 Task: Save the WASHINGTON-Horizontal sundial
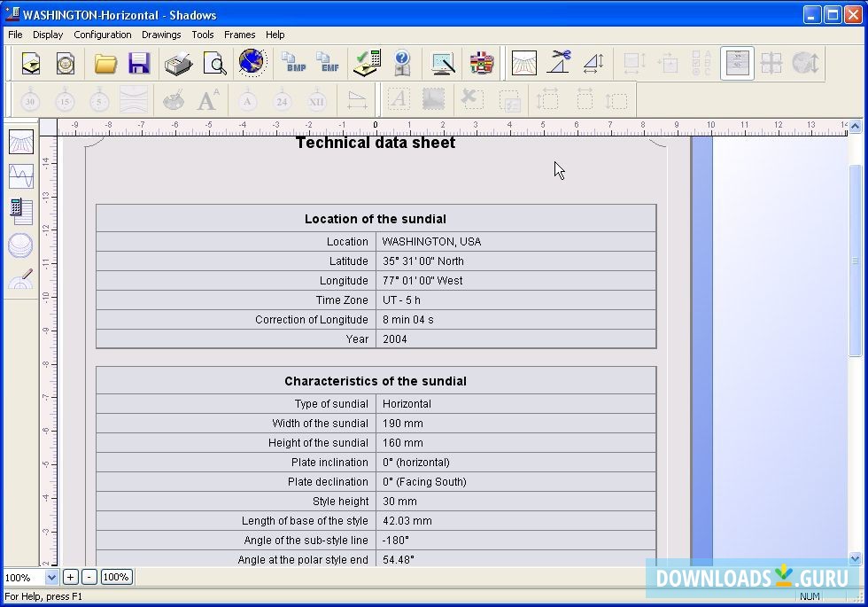(x=139, y=62)
